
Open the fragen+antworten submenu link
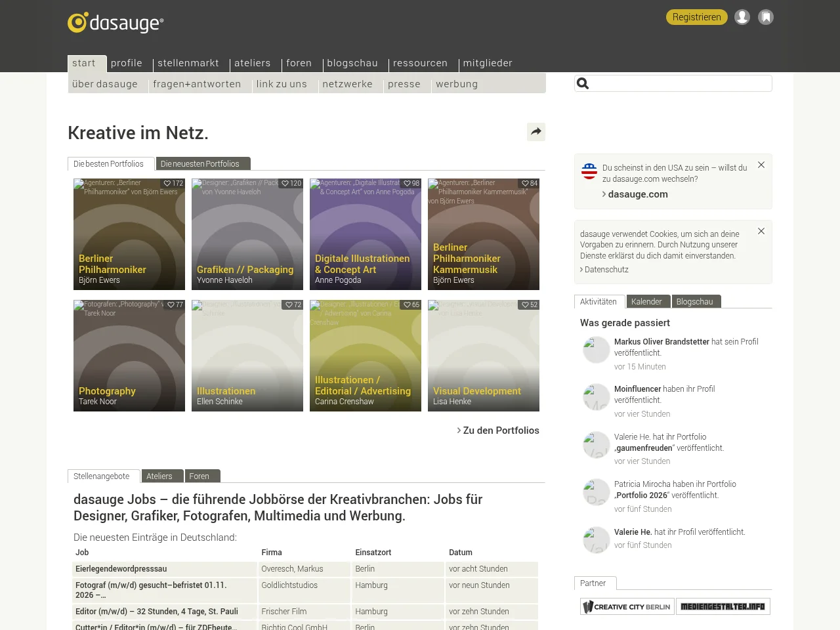click(x=197, y=84)
